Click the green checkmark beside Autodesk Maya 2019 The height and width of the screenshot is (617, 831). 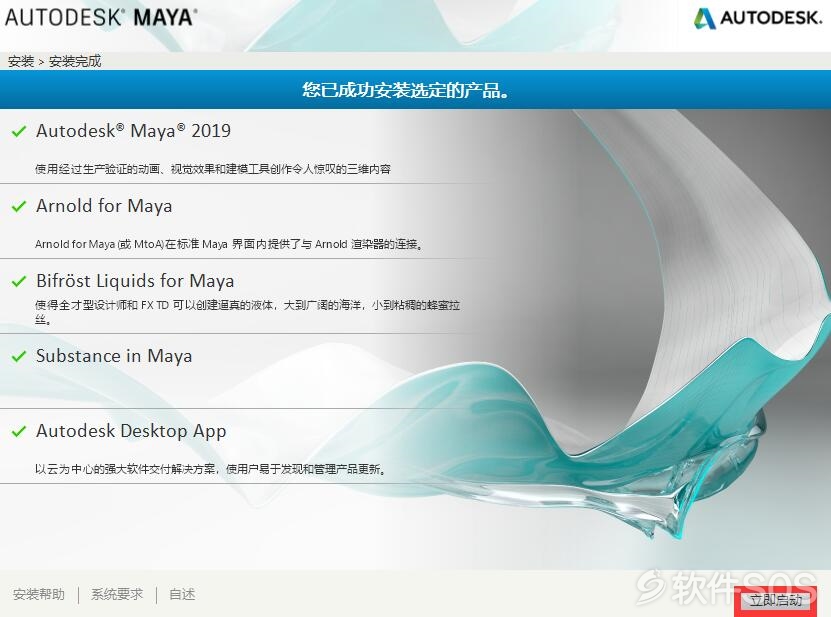tap(19, 131)
